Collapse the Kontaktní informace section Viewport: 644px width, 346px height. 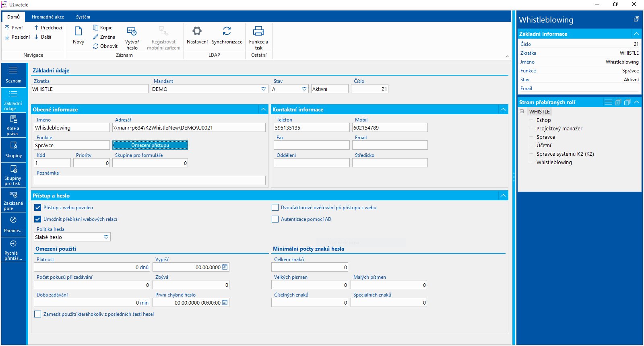(x=503, y=109)
